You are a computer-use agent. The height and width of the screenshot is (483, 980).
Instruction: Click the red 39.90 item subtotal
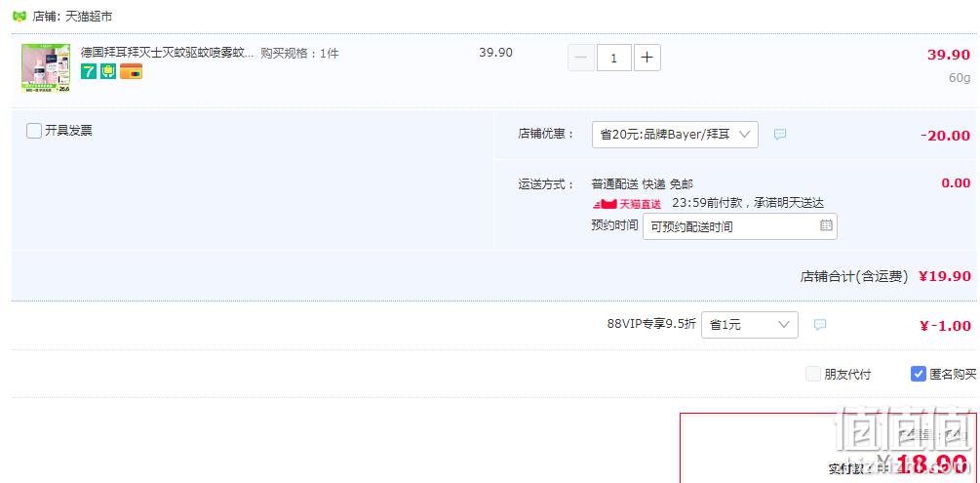(949, 55)
